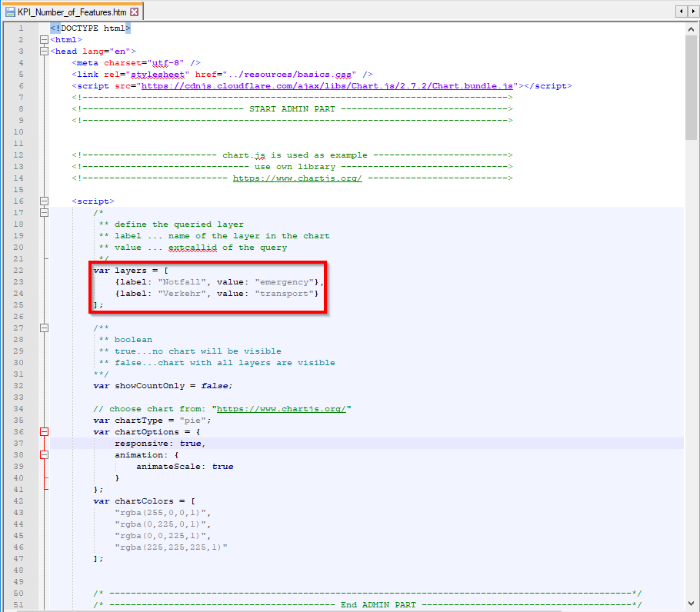The image size is (700, 612).
Task: Collapse the animation block fold on line 38
Action: click(44, 454)
